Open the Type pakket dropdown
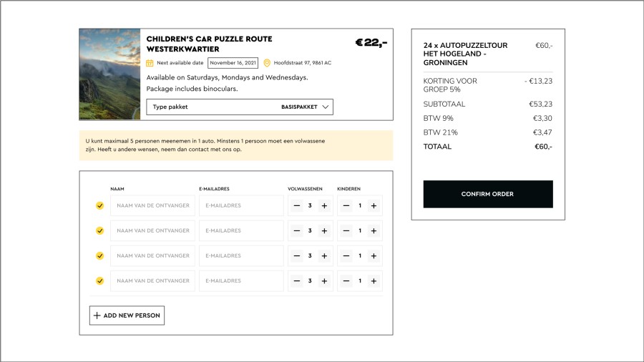Screen dimensions: 644x362 (239, 107)
